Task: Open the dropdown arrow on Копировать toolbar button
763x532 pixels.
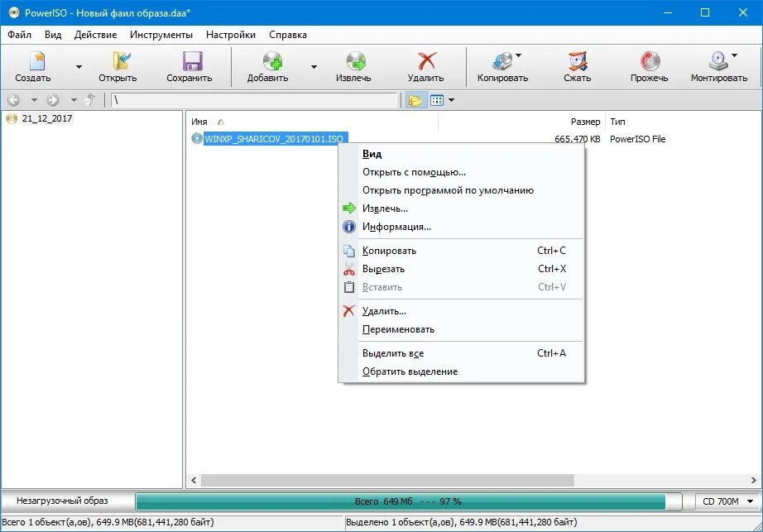Action: (518, 55)
